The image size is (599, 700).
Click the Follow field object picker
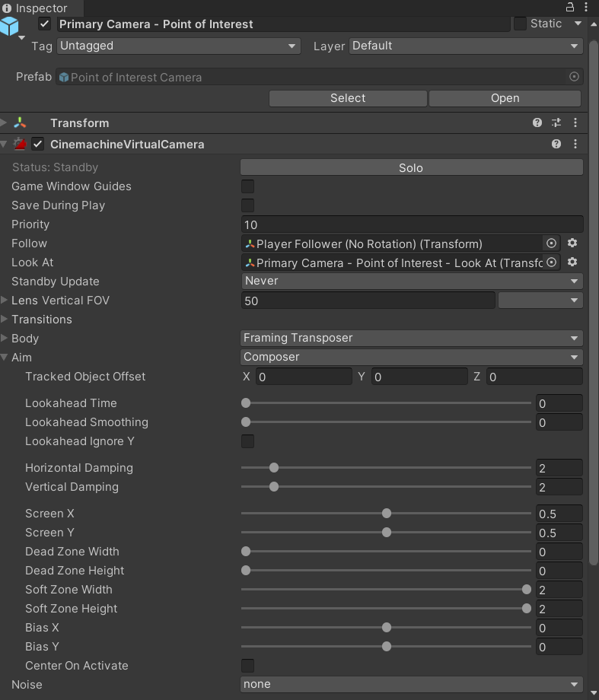point(552,243)
